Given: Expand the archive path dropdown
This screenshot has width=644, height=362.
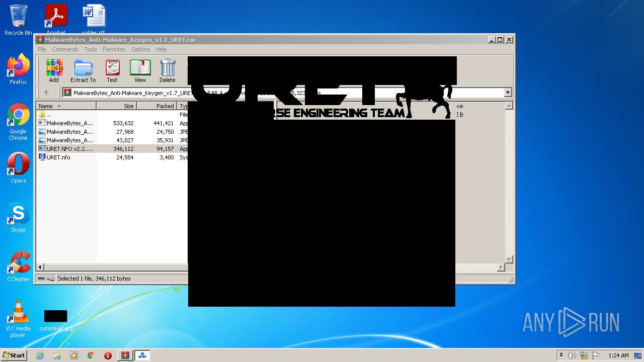Looking at the screenshot, I should 508,93.
